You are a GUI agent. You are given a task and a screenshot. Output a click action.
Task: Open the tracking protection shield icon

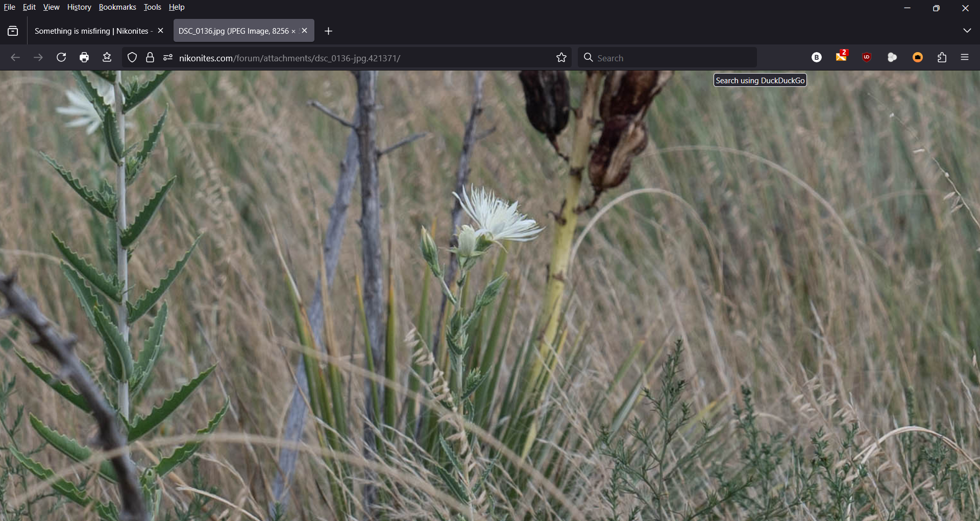tap(132, 58)
